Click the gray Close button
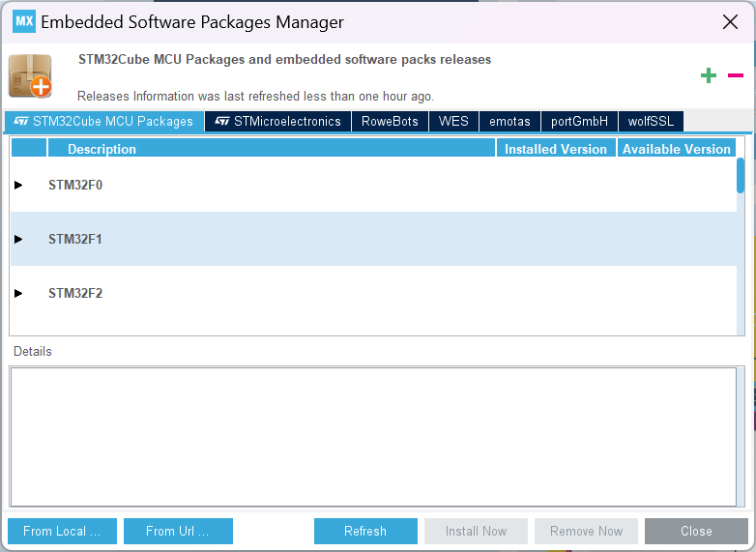 click(696, 532)
